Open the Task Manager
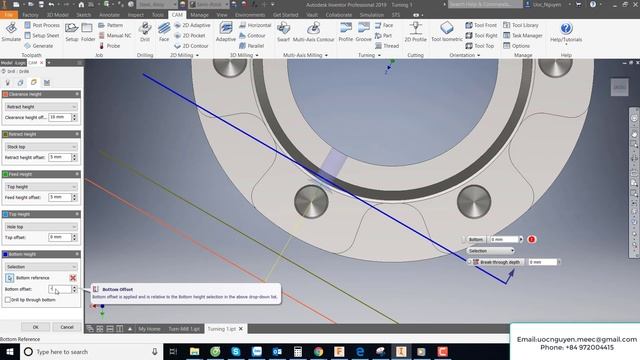 coord(523,36)
